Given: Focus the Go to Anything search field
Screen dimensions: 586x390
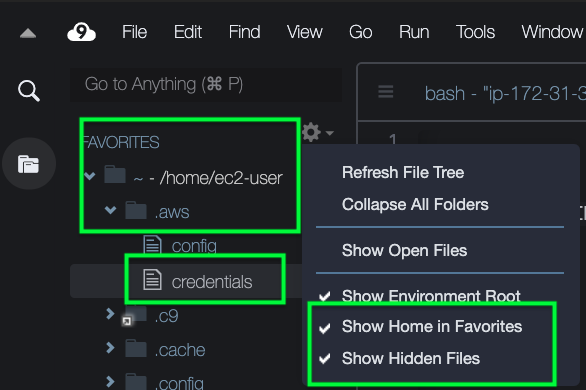Looking at the screenshot, I should [206, 84].
